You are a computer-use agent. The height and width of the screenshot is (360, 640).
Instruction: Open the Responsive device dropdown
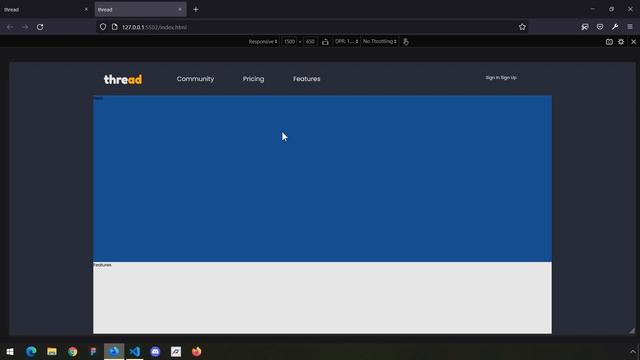click(x=263, y=42)
